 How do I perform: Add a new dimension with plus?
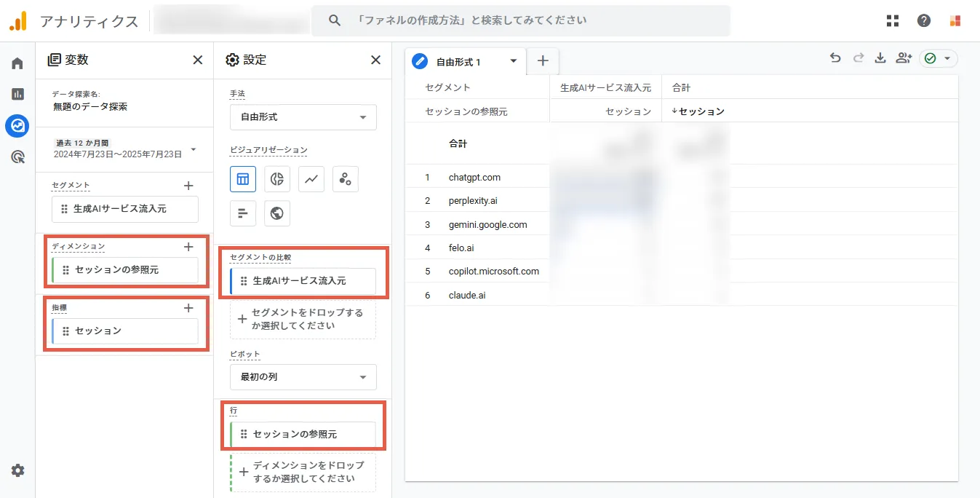click(x=188, y=247)
